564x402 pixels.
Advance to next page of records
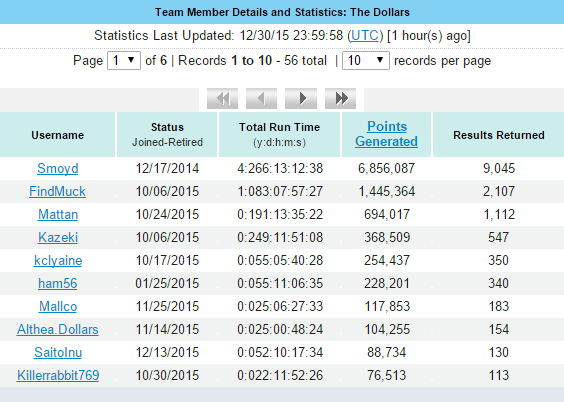[301, 98]
